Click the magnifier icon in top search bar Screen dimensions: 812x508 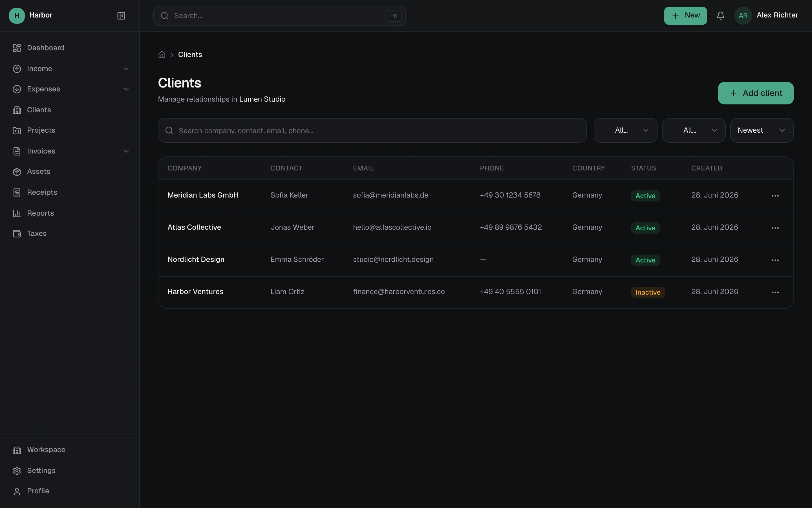(x=164, y=16)
